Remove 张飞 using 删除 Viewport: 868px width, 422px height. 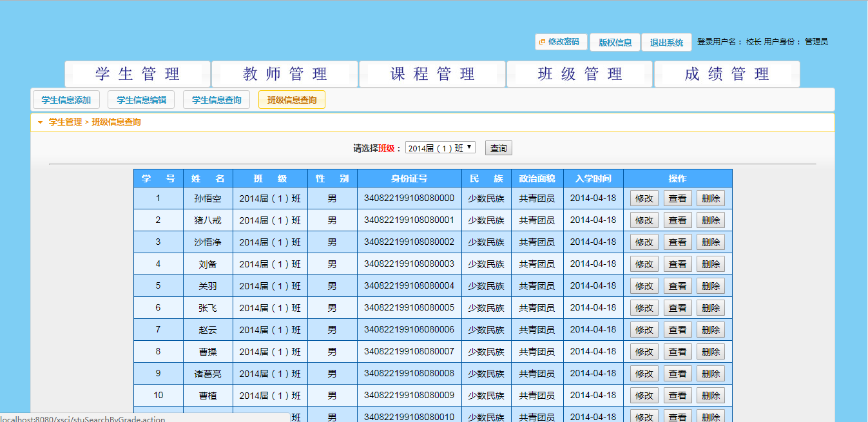pos(711,308)
